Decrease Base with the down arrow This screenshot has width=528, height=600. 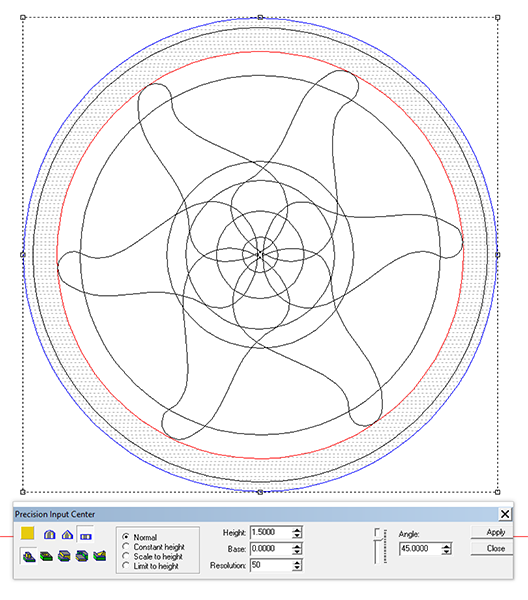click(297, 552)
